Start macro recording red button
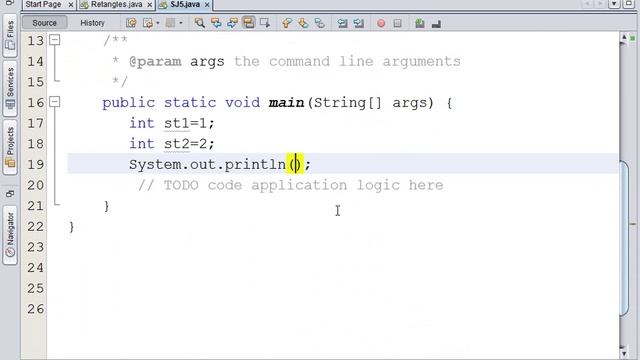 pyautogui.click(x=381, y=23)
